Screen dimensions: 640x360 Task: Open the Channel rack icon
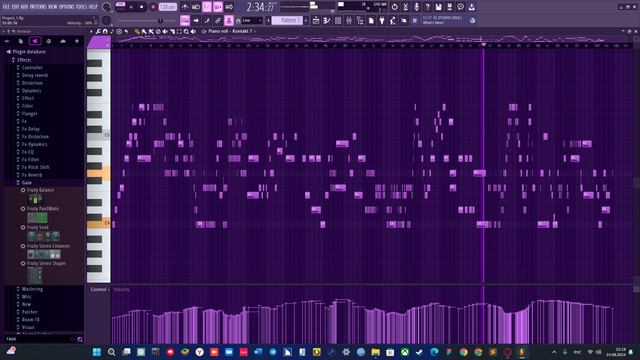coord(338,20)
